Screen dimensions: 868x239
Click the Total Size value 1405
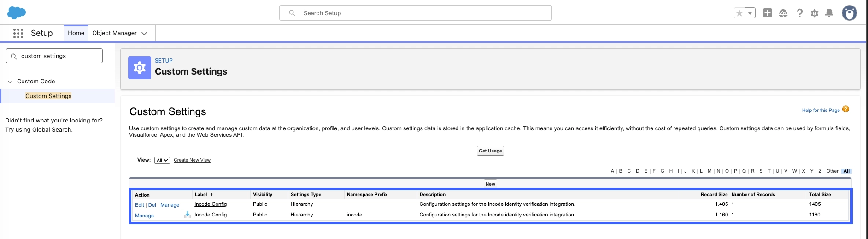coord(815,204)
